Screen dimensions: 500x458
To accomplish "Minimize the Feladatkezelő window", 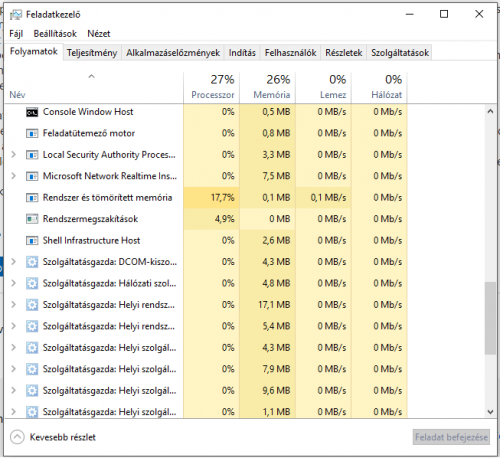I will click(x=410, y=14).
